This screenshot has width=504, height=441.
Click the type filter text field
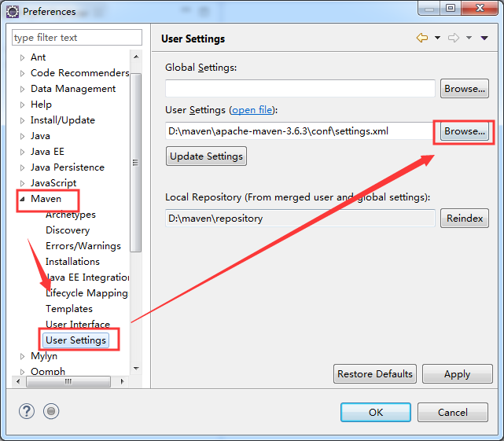[x=77, y=38]
